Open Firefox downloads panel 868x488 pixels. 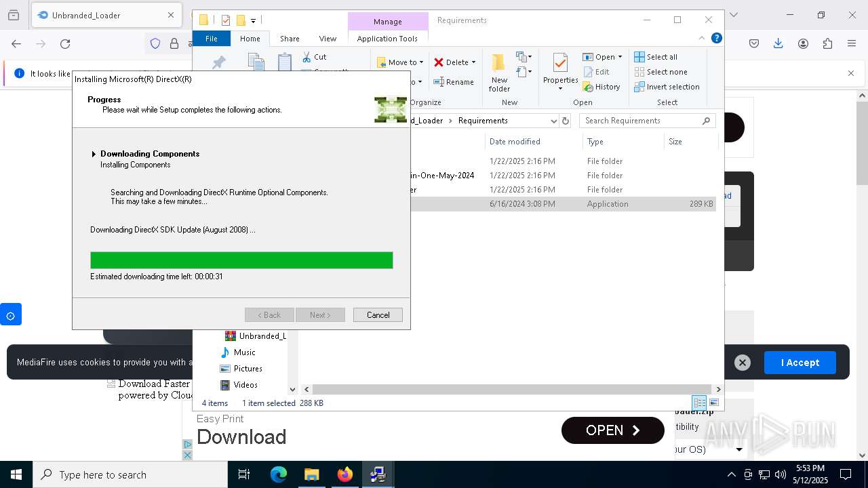pos(778,44)
